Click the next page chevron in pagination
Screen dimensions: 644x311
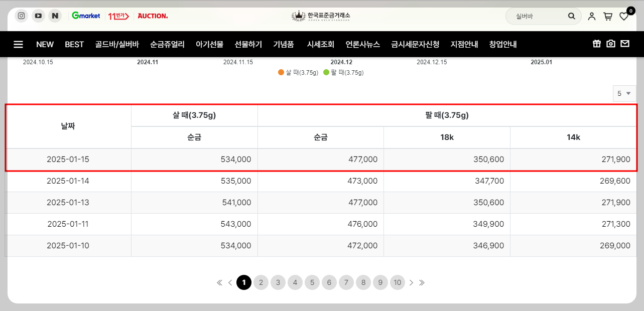411,282
